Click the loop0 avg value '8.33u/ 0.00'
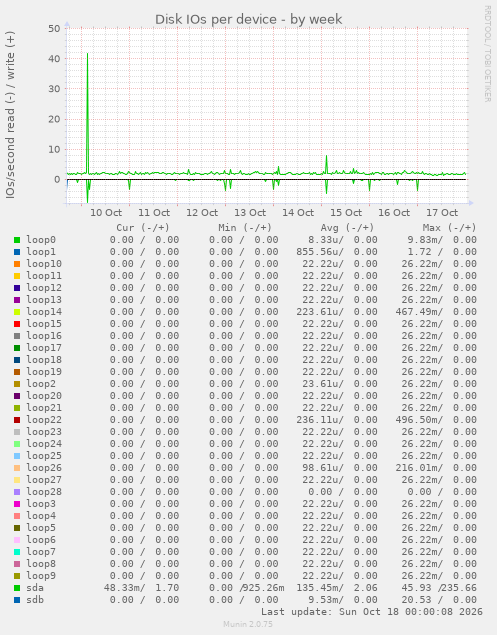 pyautogui.click(x=343, y=240)
